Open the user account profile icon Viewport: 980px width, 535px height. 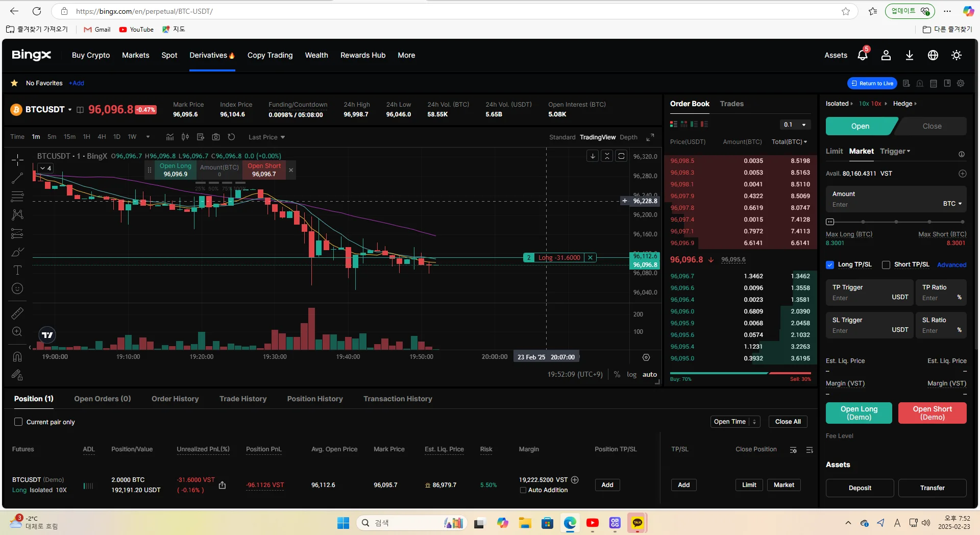pyautogui.click(x=886, y=55)
